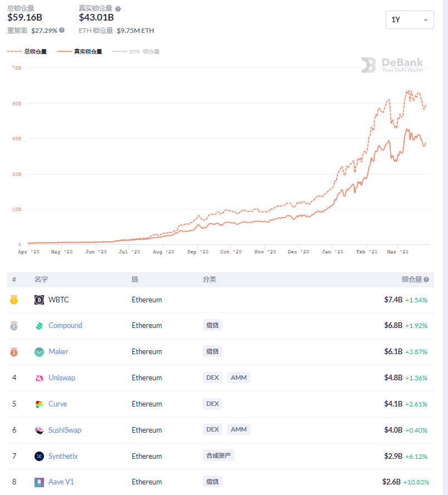Click the $59.16B total locked value

(25, 17)
